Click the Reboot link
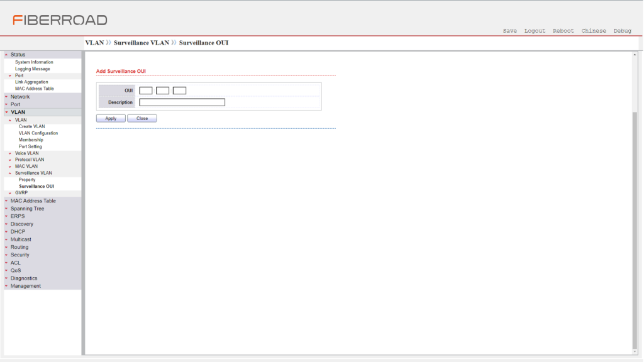This screenshot has width=644, height=362. point(563,31)
